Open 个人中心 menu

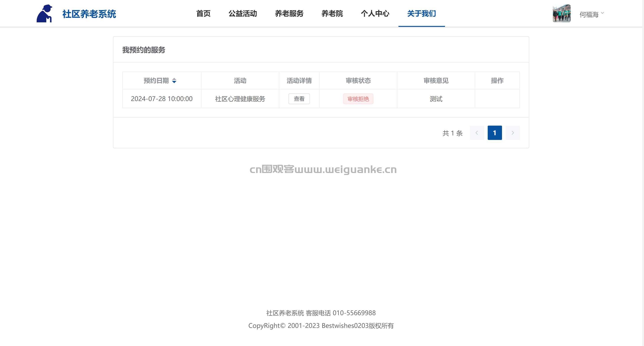coord(375,13)
